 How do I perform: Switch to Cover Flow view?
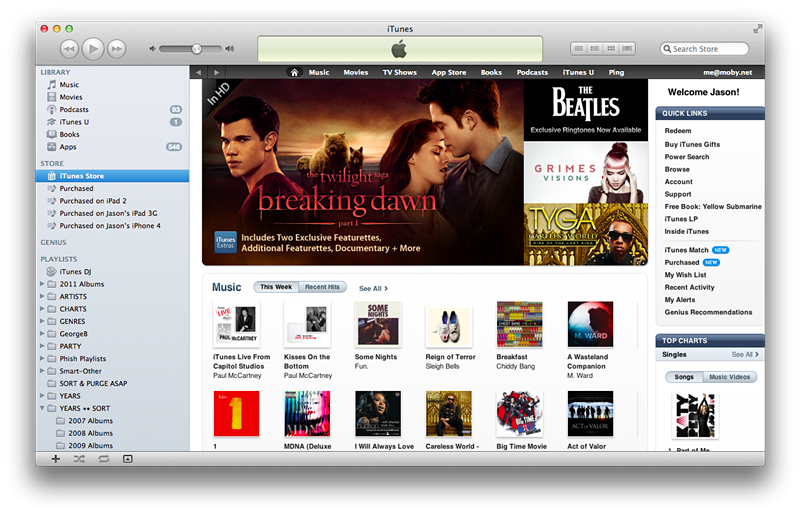click(625, 48)
